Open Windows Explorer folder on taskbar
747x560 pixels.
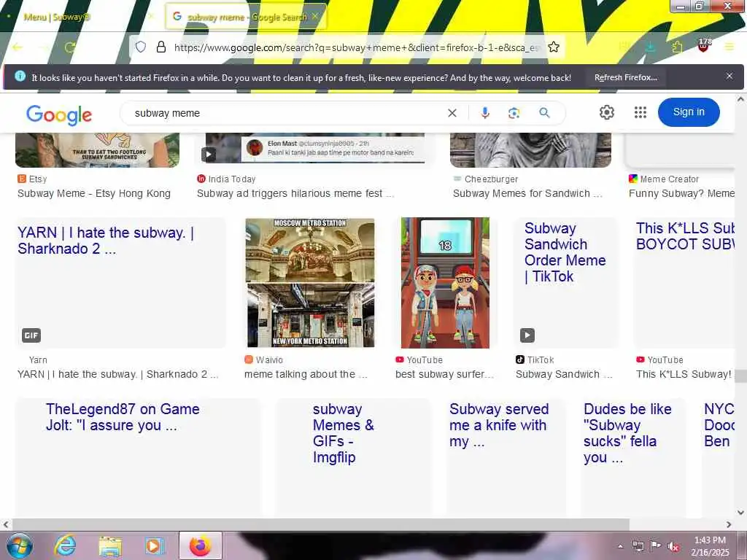(x=110, y=547)
